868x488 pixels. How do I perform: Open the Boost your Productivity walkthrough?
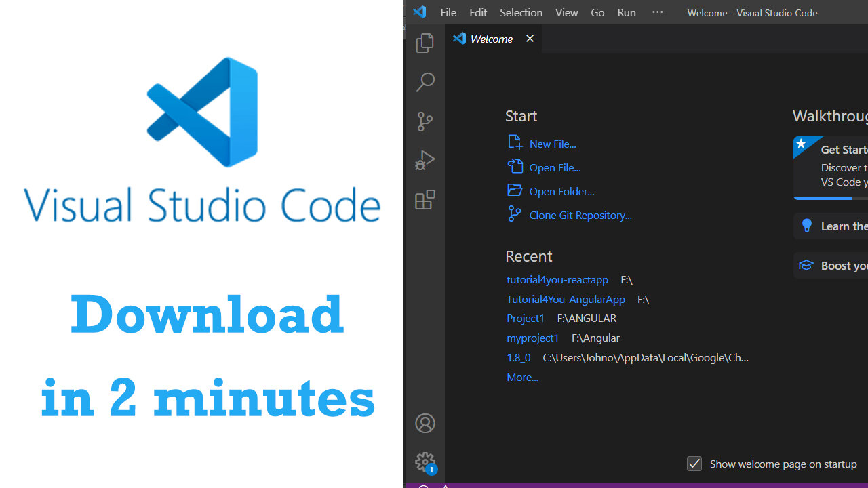click(831, 265)
